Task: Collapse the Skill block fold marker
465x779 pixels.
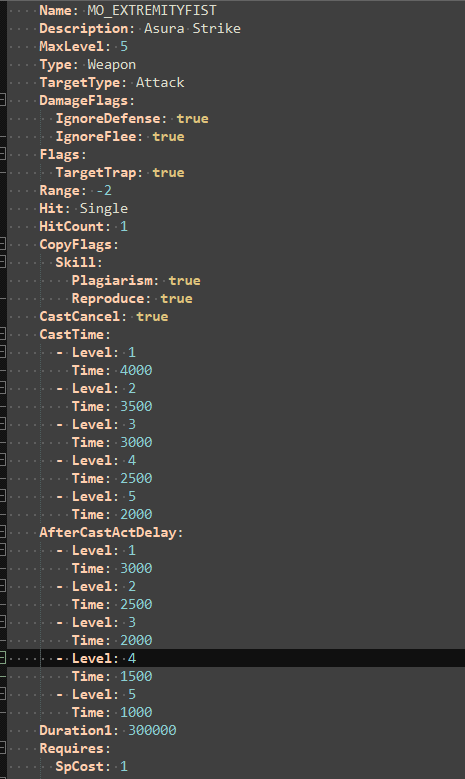Action: (x=2, y=262)
